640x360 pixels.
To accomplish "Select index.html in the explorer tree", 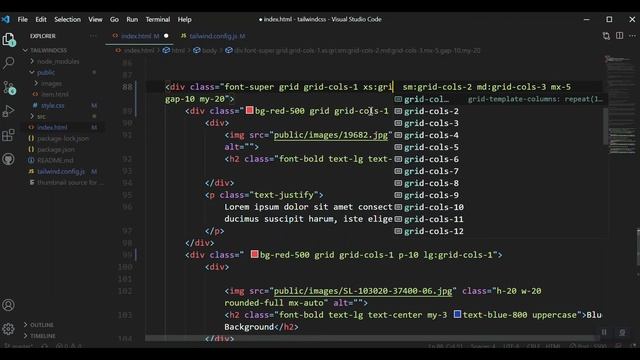I will (x=52, y=127).
